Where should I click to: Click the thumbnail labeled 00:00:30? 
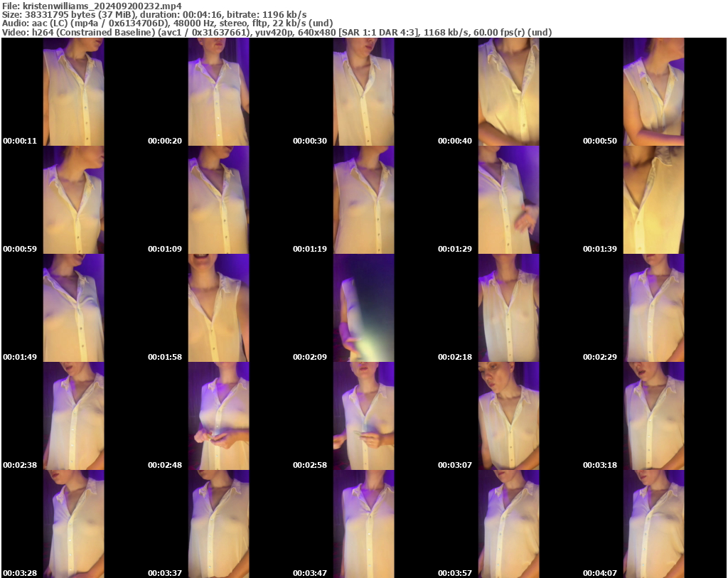click(363, 92)
